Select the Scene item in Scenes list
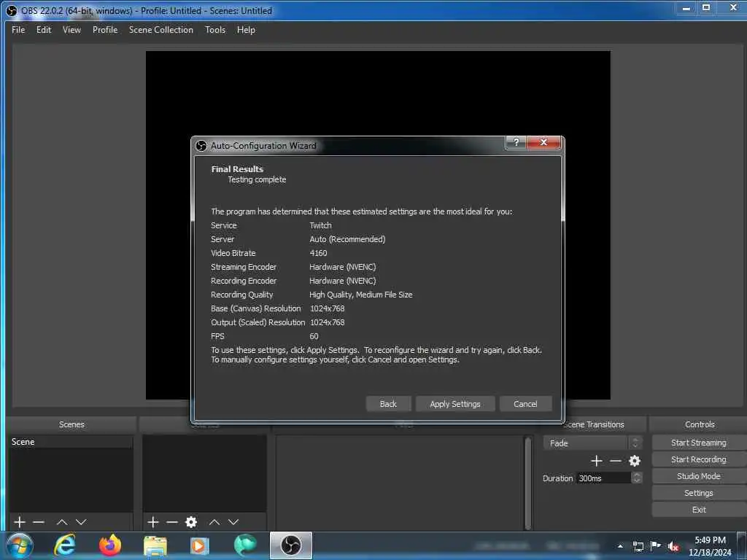Screen dimensions: 747x560 pos(71,442)
